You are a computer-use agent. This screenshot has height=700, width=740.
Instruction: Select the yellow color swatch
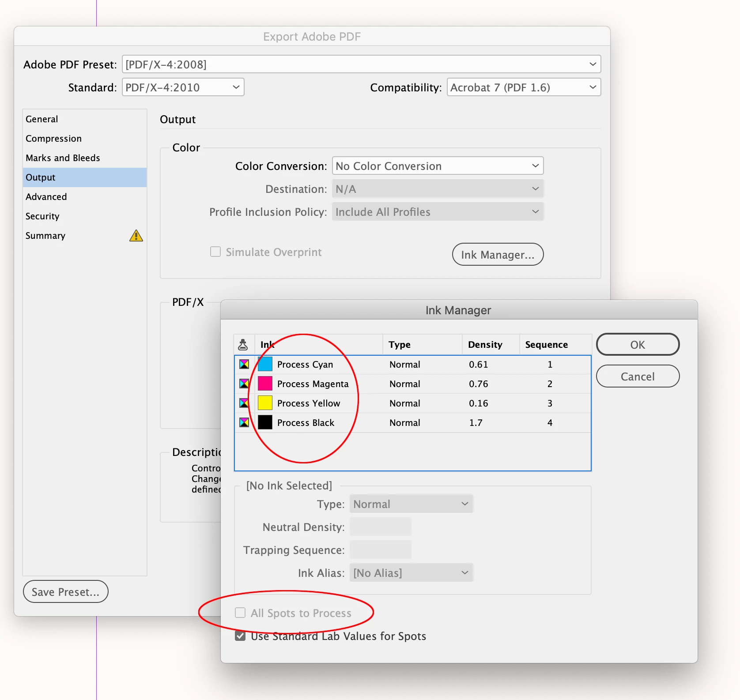(265, 403)
